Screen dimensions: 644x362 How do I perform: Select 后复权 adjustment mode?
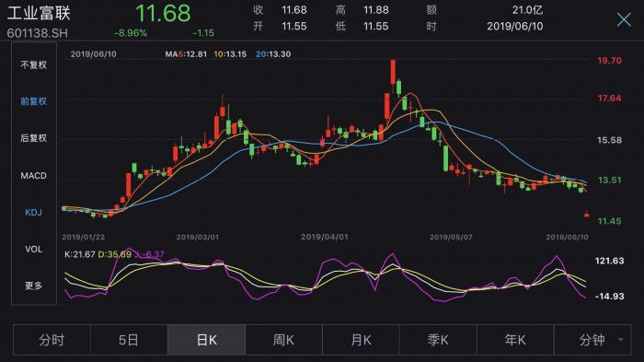[x=34, y=138]
